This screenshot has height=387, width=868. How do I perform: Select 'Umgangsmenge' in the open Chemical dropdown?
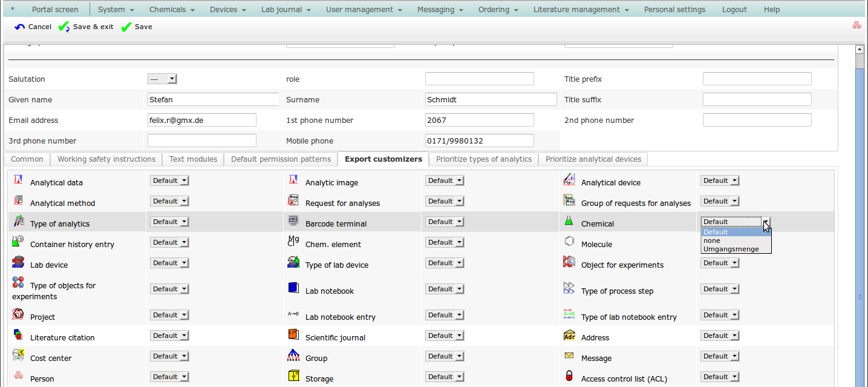click(x=731, y=249)
